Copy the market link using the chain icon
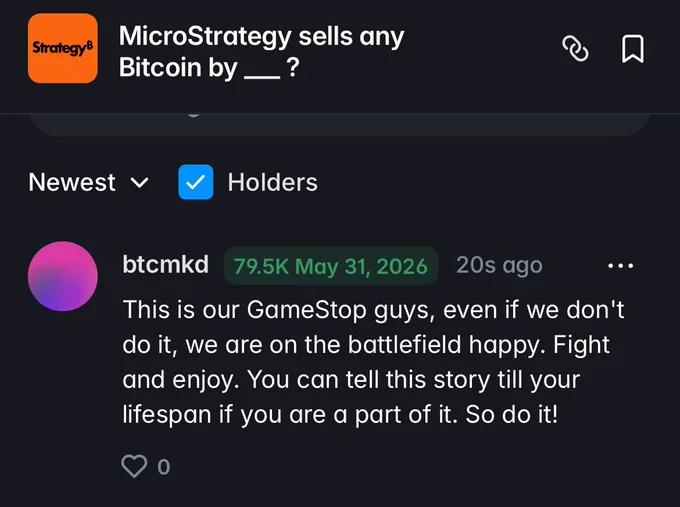The height and width of the screenshot is (507, 680). [575, 49]
